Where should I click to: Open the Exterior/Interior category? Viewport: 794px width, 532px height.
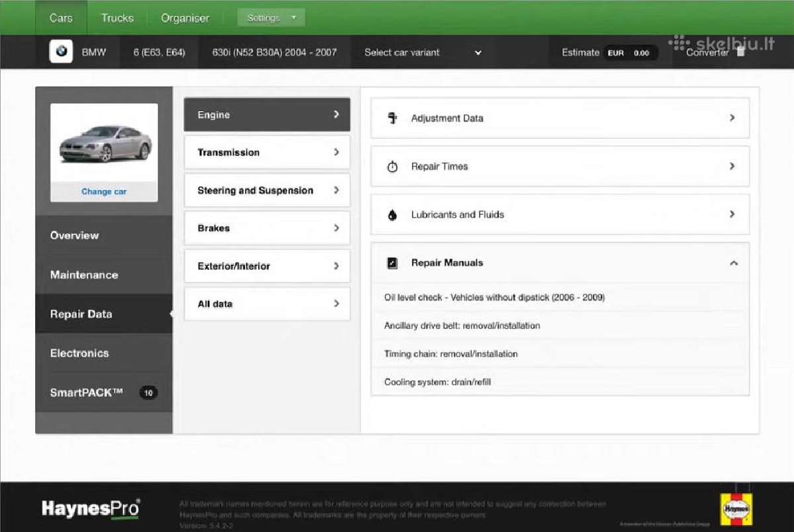(267, 266)
